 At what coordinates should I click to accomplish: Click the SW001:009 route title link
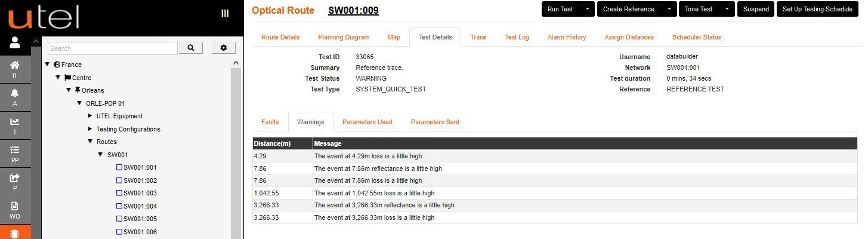[x=353, y=10]
